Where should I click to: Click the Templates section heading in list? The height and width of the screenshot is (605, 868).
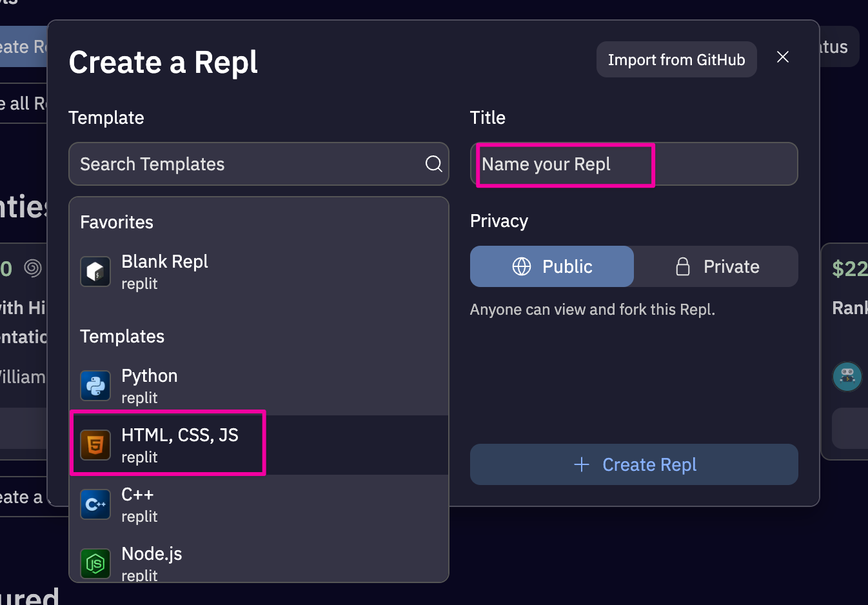(122, 336)
